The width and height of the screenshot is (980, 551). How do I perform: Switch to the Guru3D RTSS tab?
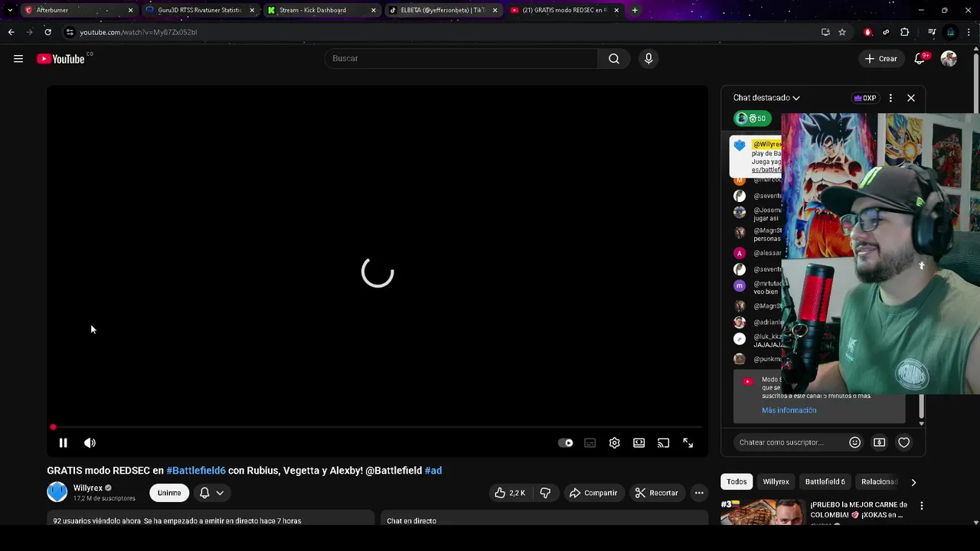200,10
